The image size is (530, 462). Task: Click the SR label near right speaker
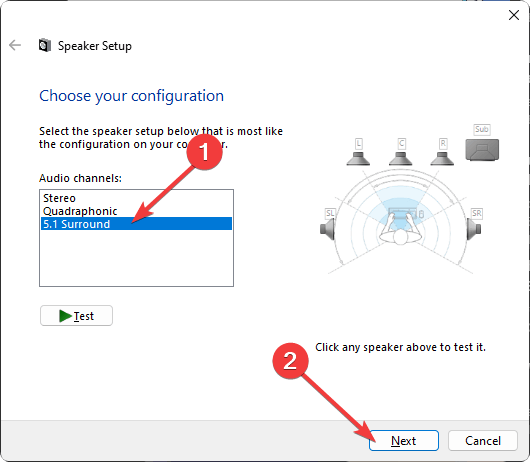477,213
